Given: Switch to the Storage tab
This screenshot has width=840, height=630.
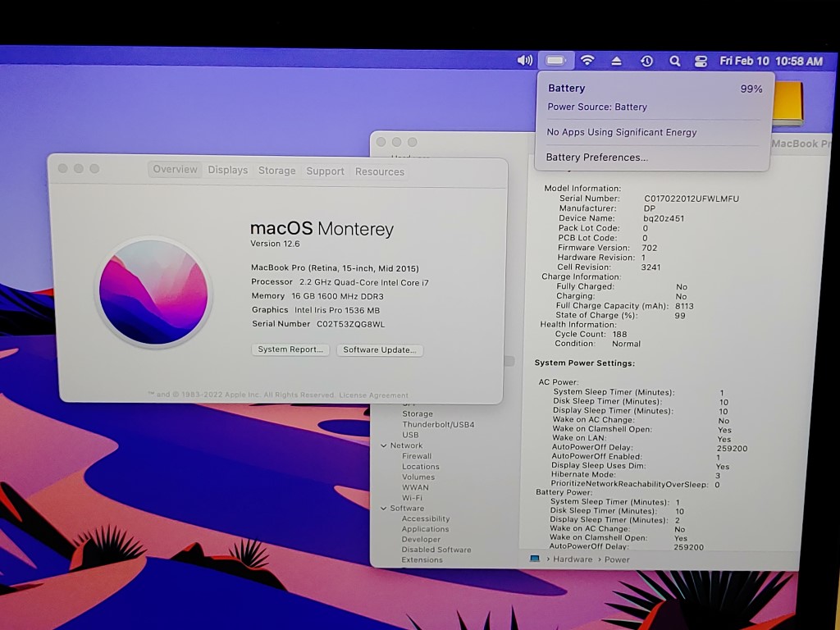Looking at the screenshot, I should coord(277,171).
